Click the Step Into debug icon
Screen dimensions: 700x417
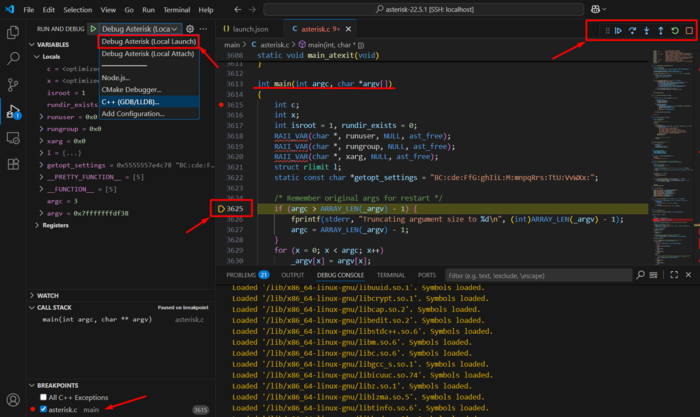point(647,31)
